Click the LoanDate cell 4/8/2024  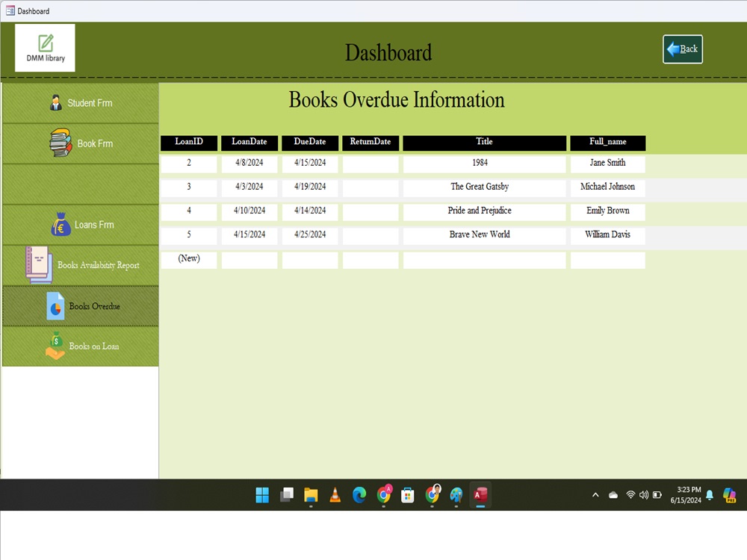click(x=249, y=164)
